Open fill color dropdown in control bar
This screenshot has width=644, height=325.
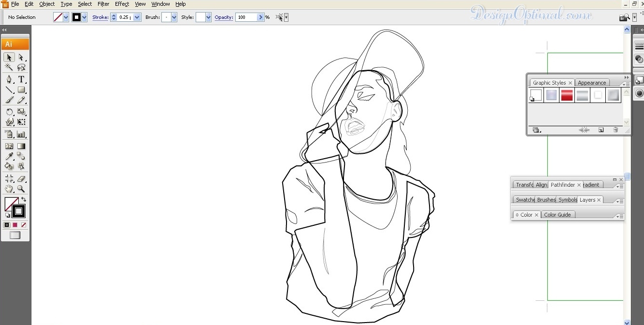pyautogui.click(x=66, y=17)
